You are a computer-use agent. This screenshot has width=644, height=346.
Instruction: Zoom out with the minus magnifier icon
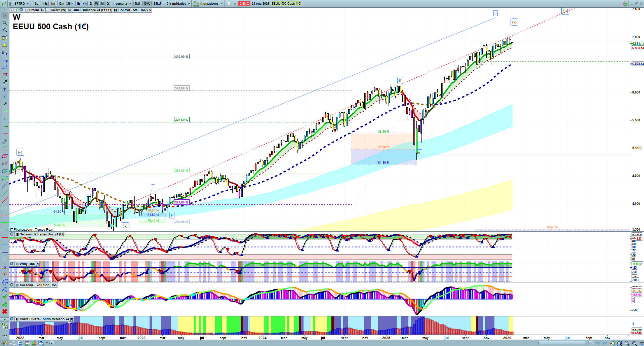pos(627,343)
